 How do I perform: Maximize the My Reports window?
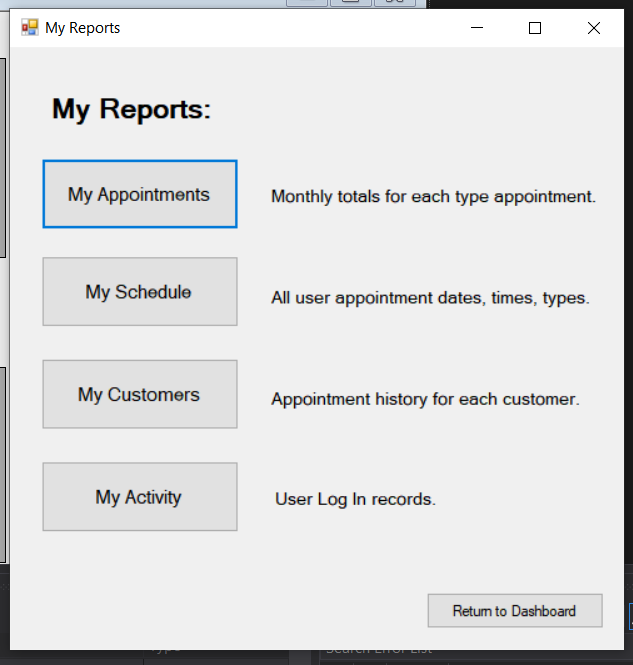(x=535, y=28)
